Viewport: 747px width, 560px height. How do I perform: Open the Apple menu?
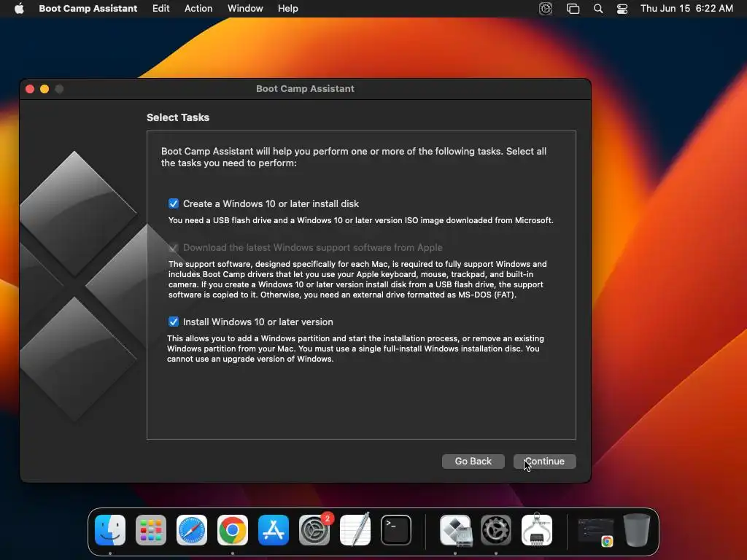click(19, 8)
